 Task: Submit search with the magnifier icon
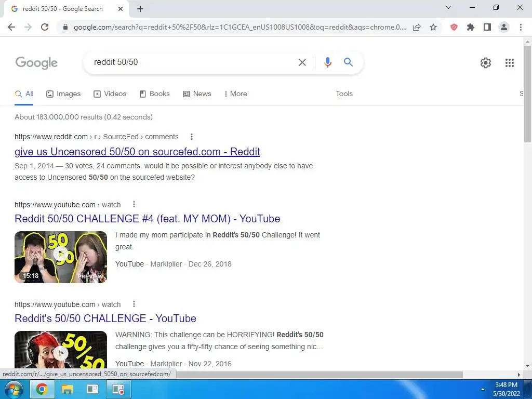(348, 62)
